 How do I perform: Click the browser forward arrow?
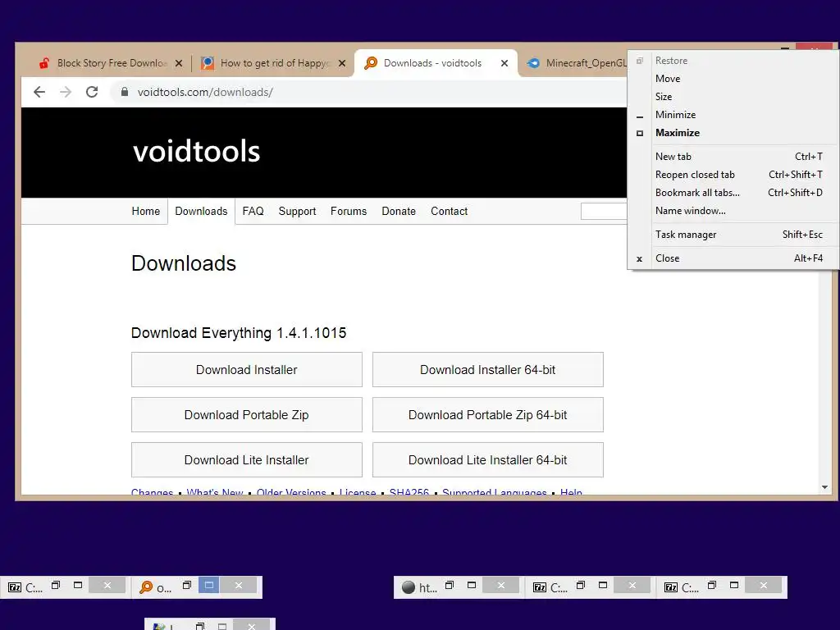tap(66, 92)
